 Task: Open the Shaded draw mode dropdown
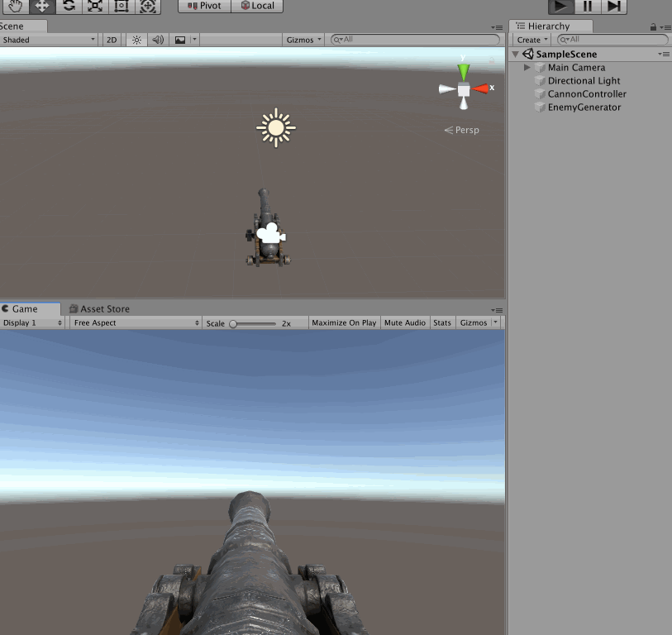(x=49, y=40)
